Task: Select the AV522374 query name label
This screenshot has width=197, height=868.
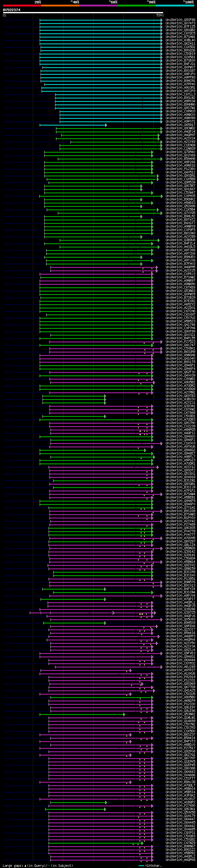Action: (x=11, y=10)
